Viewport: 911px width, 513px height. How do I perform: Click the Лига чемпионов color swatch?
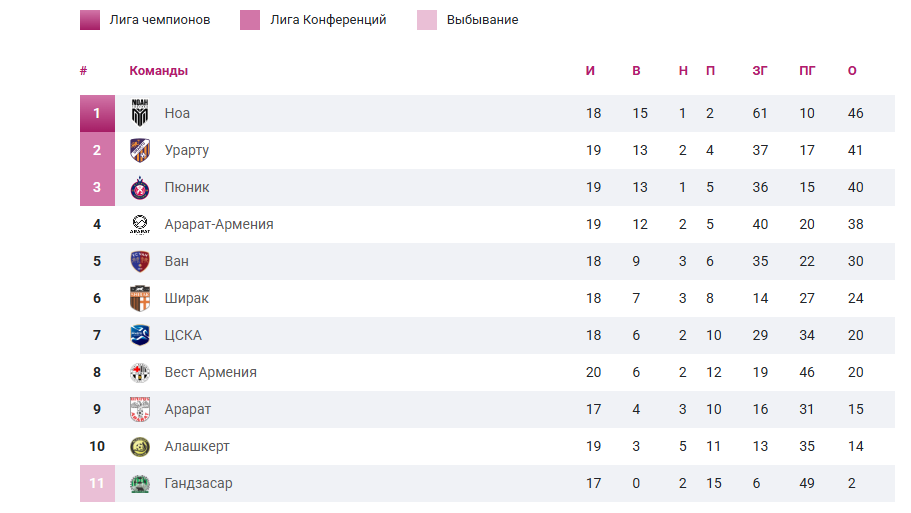[x=90, y=20]
